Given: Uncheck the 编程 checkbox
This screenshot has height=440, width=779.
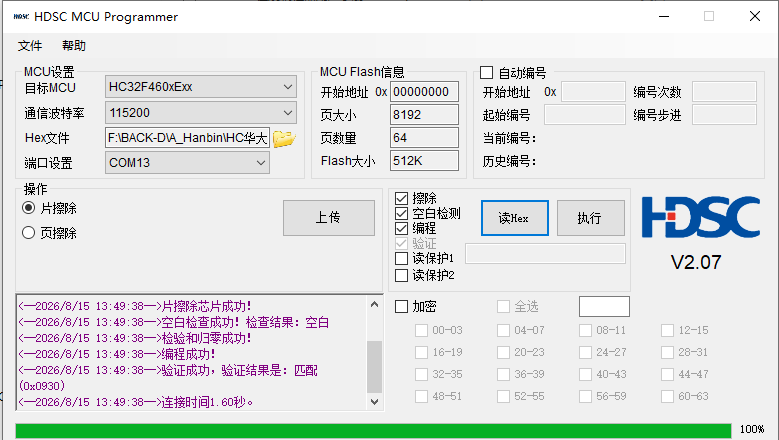Looking at the screenshot, I should point(401,228).
